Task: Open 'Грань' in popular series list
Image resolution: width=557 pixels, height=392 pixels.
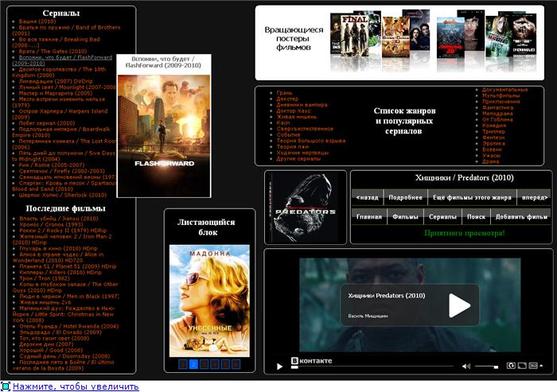Action: (x=285, y=93)
